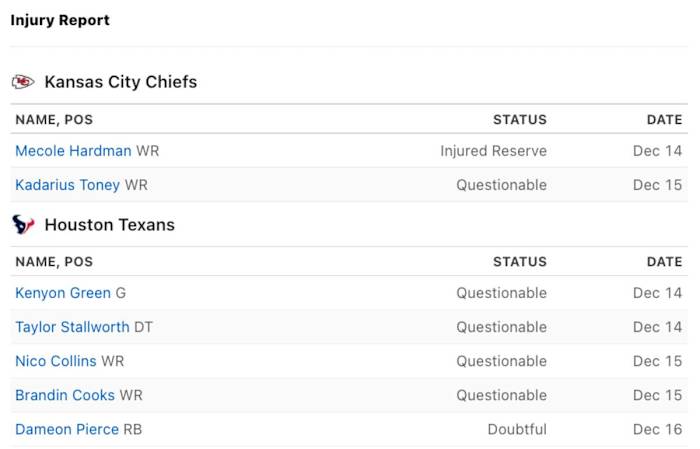The image size is (700, 449).
Task: Click the Houston Texans team heading
Action: coord(109,225)
